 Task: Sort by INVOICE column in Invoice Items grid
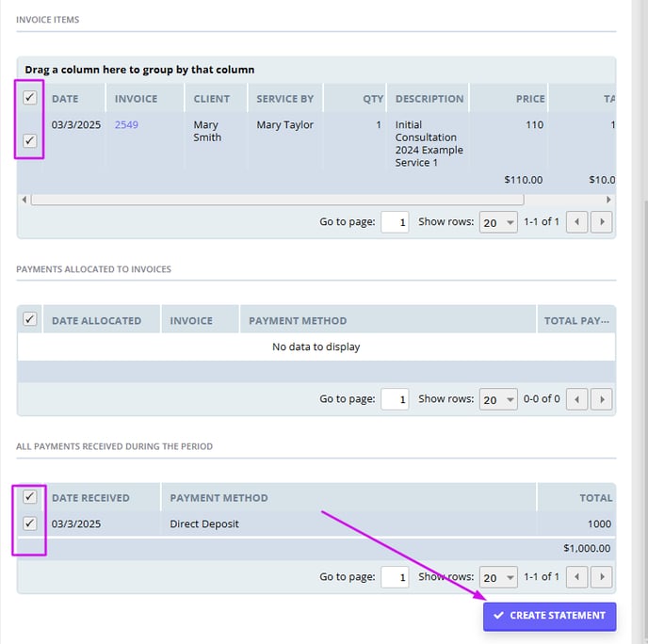(x=145, y=99)
